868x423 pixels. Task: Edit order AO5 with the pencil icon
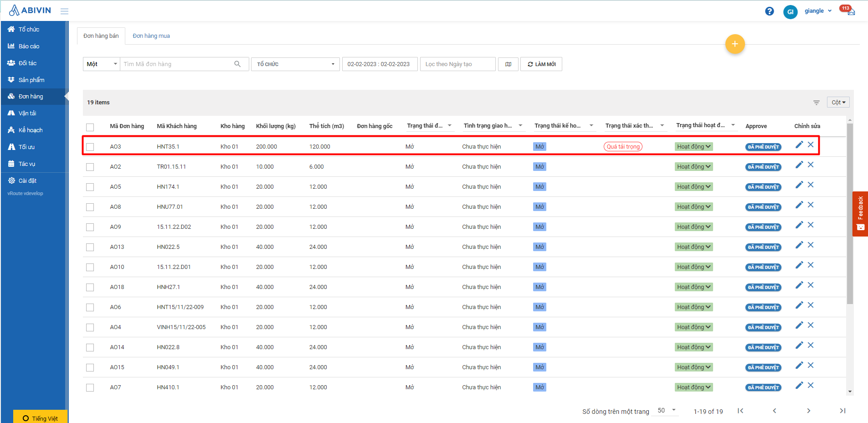pos(799,185)
